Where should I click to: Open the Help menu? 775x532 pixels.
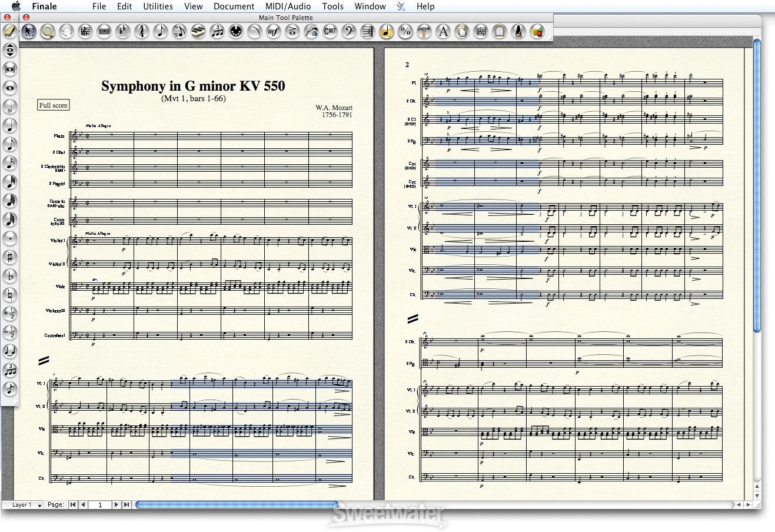(425, 6)
